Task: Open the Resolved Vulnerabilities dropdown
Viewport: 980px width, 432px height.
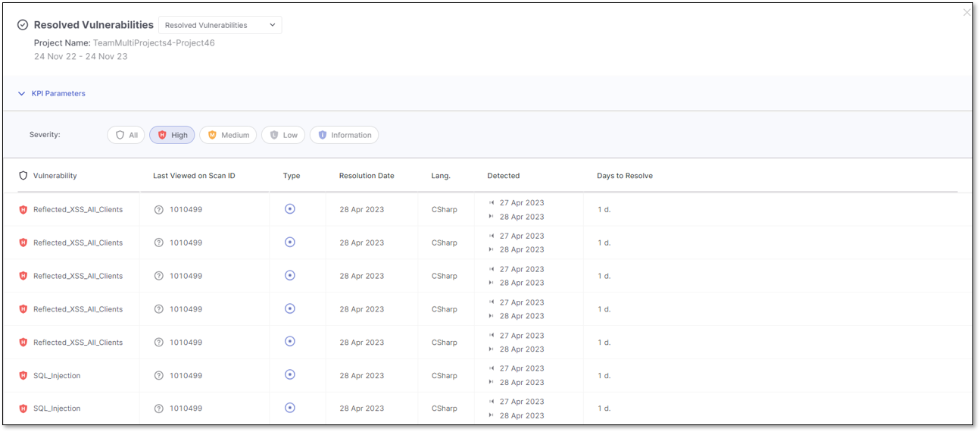Action: click(x=220, y=25)
